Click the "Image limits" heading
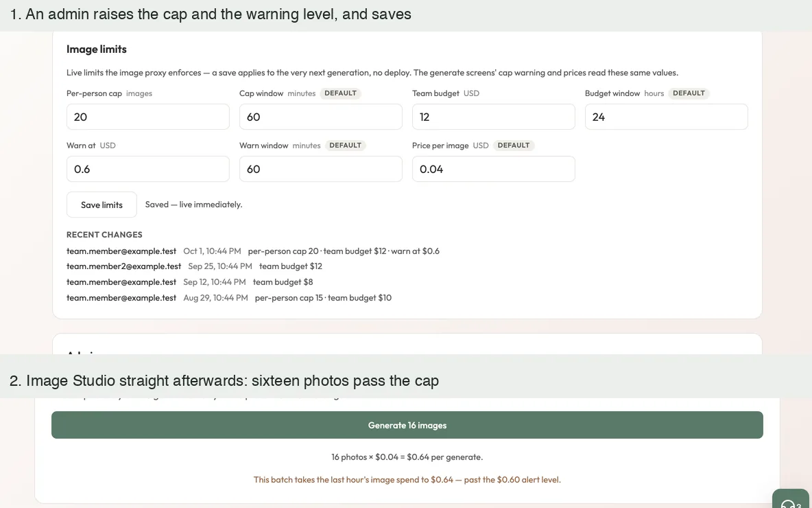The image size is (812, 508). coord(96,49)
